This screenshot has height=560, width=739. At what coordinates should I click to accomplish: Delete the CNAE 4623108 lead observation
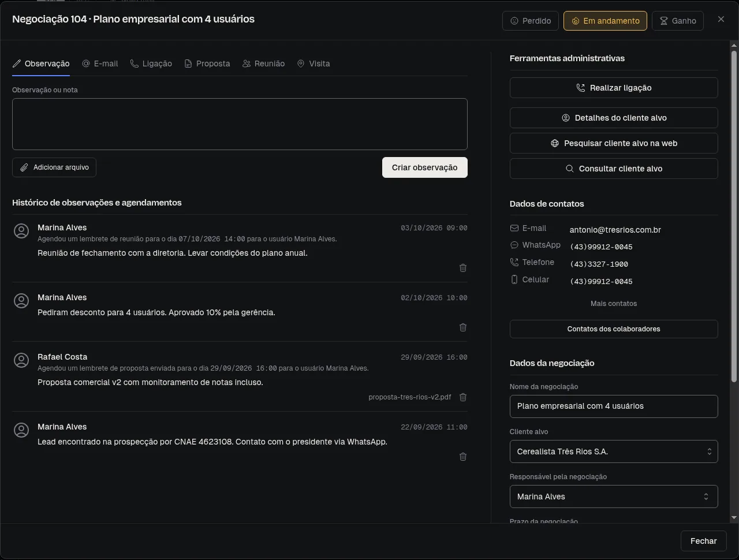(x=463, y=457)
